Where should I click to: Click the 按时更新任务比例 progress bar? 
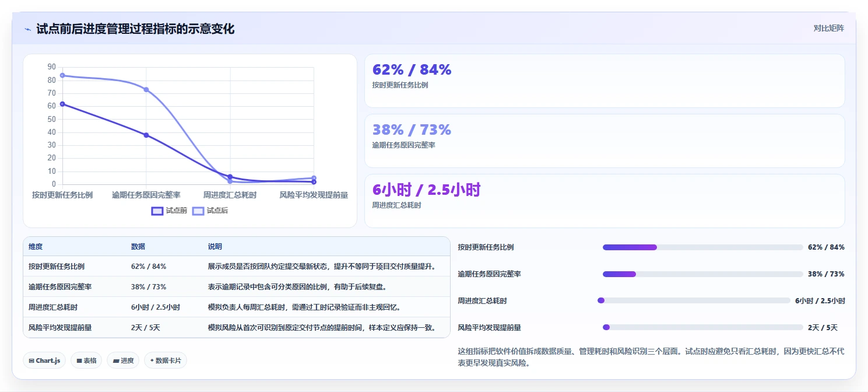[x=703, y=247]
